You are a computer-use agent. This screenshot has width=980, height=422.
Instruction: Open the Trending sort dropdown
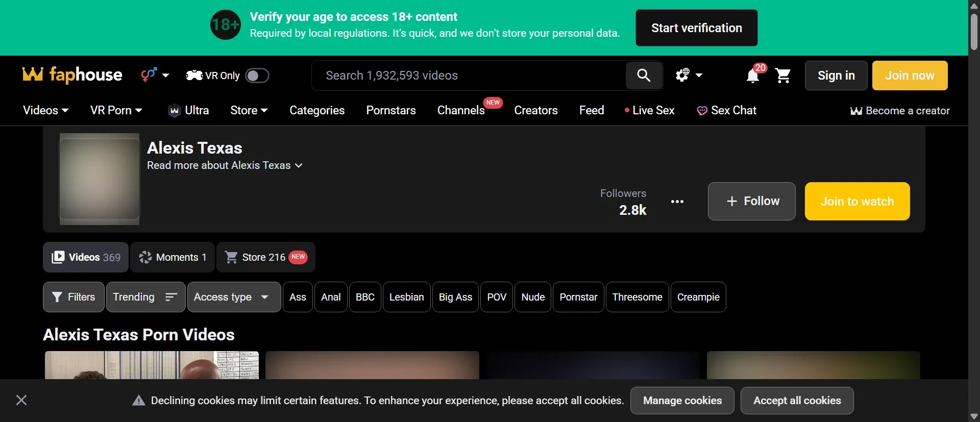click(x=145, y=297)
